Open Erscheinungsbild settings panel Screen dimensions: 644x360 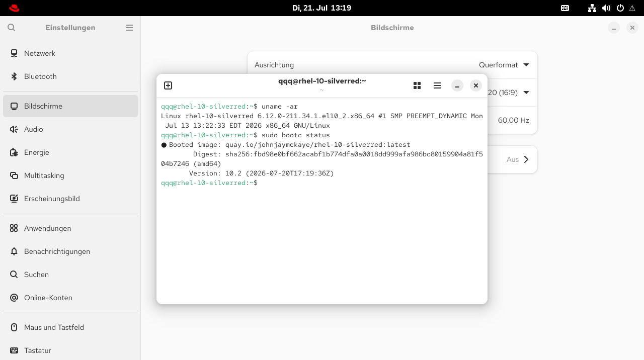click(70, 199)
